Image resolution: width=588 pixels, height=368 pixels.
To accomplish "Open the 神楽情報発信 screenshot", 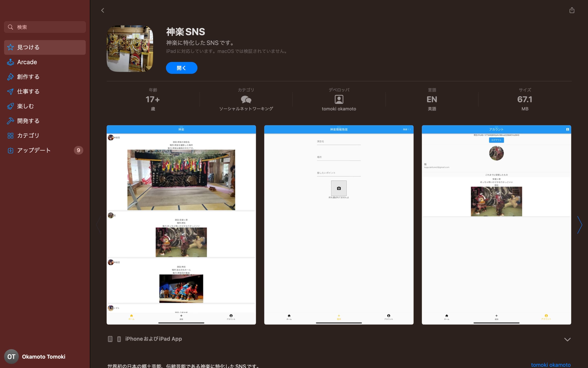I will 339,225.
